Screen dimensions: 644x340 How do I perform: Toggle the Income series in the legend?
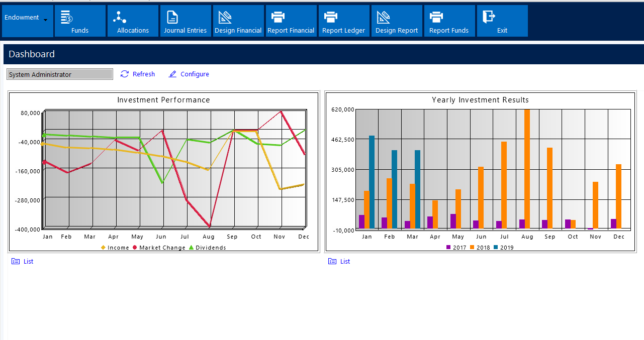pyautogui.click(x=114, y=247)
